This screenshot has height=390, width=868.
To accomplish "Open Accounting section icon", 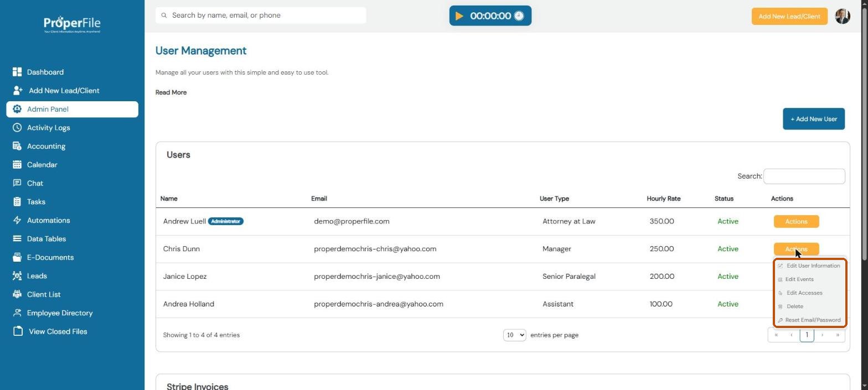I will click(17, 146).
